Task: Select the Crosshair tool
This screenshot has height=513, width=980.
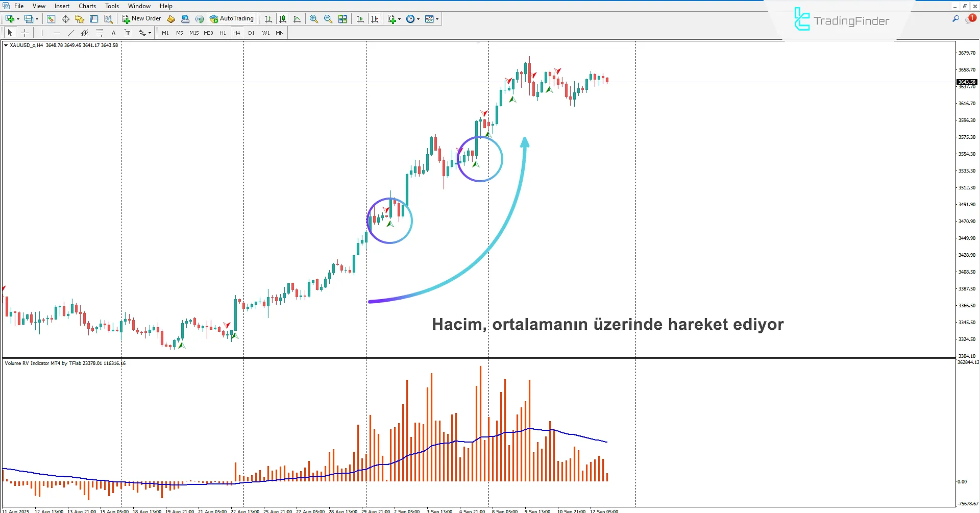Action: tap(24, 33)
